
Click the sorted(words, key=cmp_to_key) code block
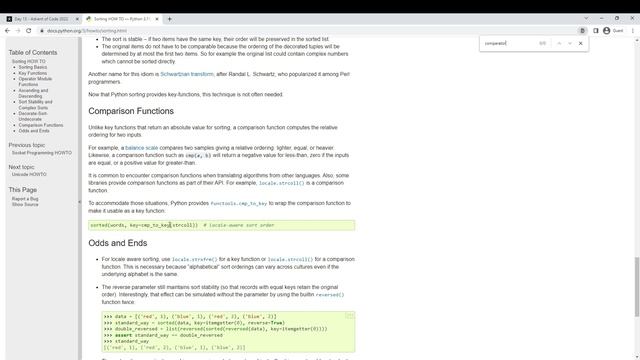[222, 225]
